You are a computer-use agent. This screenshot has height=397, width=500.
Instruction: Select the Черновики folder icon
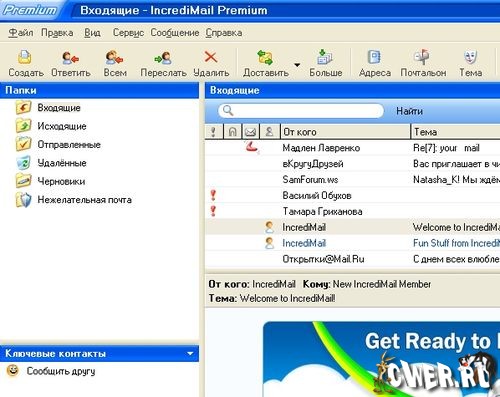[23, 181]
